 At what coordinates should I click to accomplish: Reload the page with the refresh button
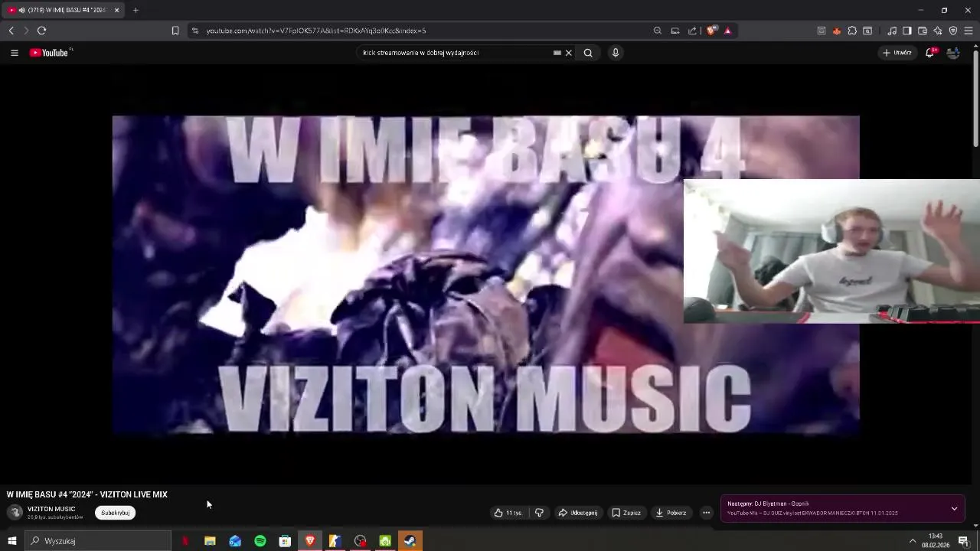coord(41,31)
